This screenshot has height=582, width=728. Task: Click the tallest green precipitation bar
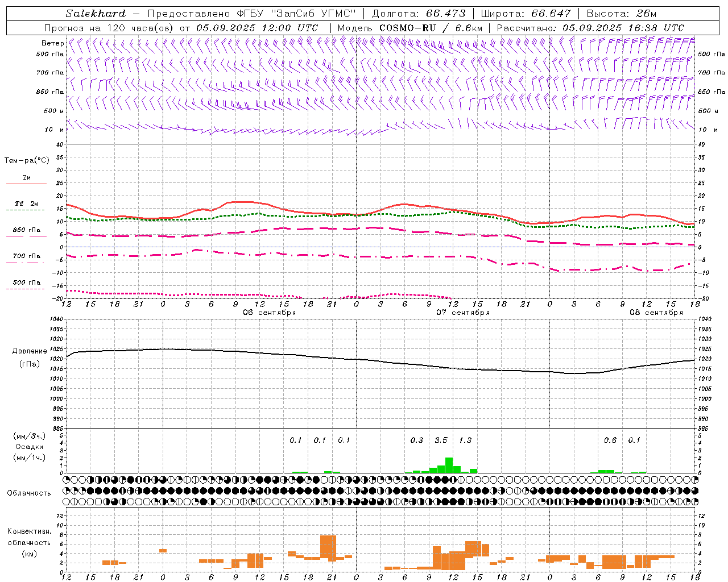coord(449,465)
